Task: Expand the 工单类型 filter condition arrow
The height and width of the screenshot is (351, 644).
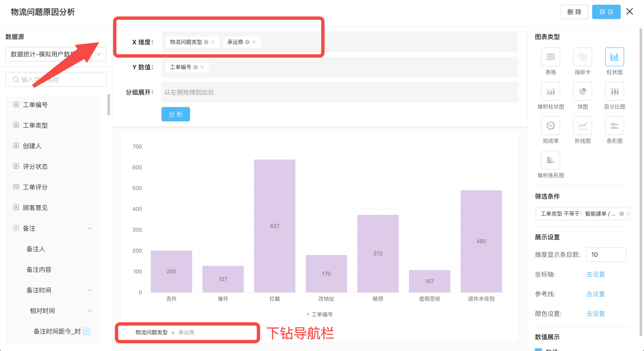Action: [627, 214]
